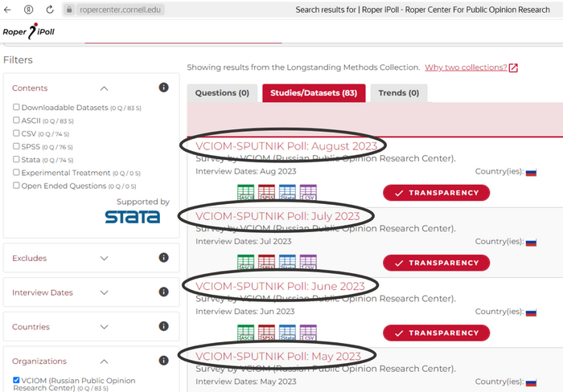Check the Stata filter checkbox

tap(16, 159)
